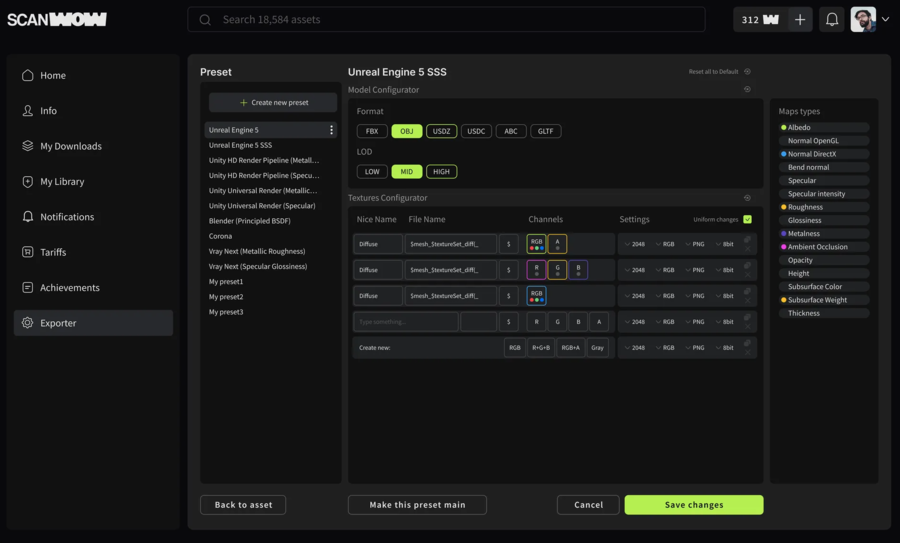The width and height of the screenshot is (900, 543).
Task: Click the Type something name field
Action: click(406, 321)
